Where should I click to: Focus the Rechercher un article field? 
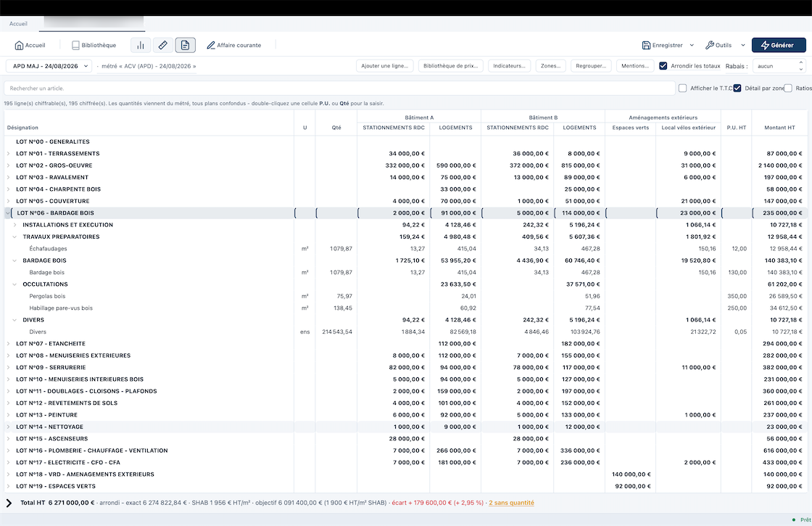coord(340,88)
